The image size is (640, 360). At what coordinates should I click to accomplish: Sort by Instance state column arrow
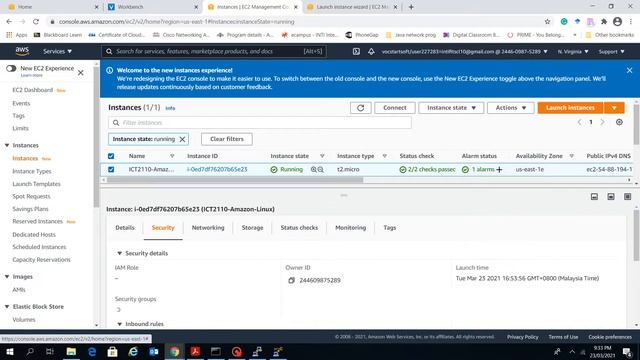[x=322, y=156]
